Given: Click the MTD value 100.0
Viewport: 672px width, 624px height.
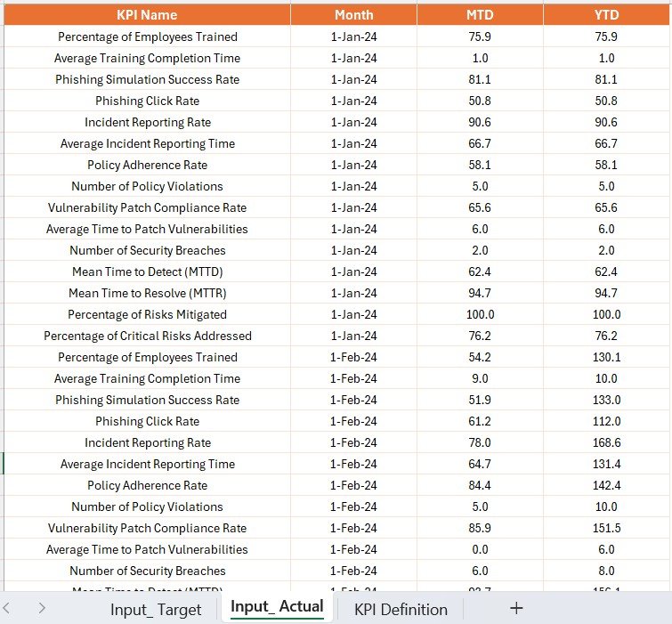Looking at the screenshot, I should click(x=480, y=314).
